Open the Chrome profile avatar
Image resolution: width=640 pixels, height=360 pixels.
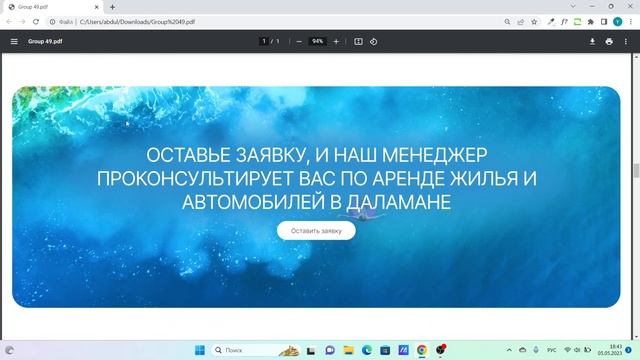tap(618, 22)
